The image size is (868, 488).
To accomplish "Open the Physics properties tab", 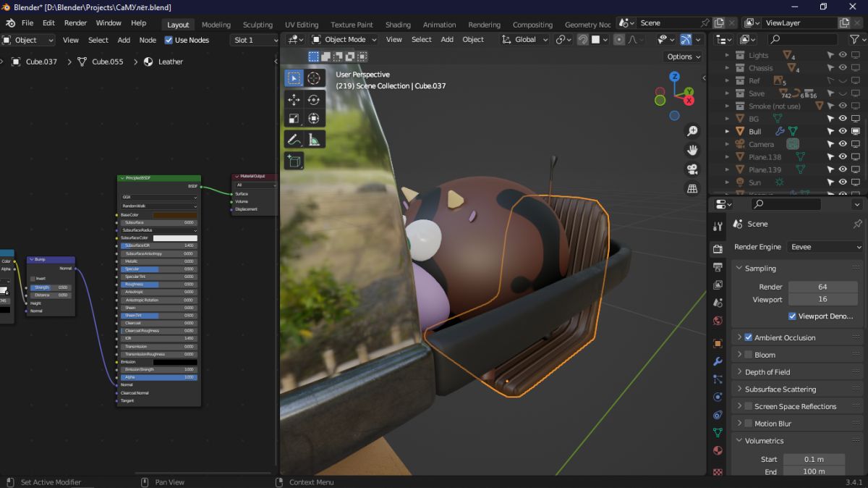I will pyautogui.click(x=718, y=397).
